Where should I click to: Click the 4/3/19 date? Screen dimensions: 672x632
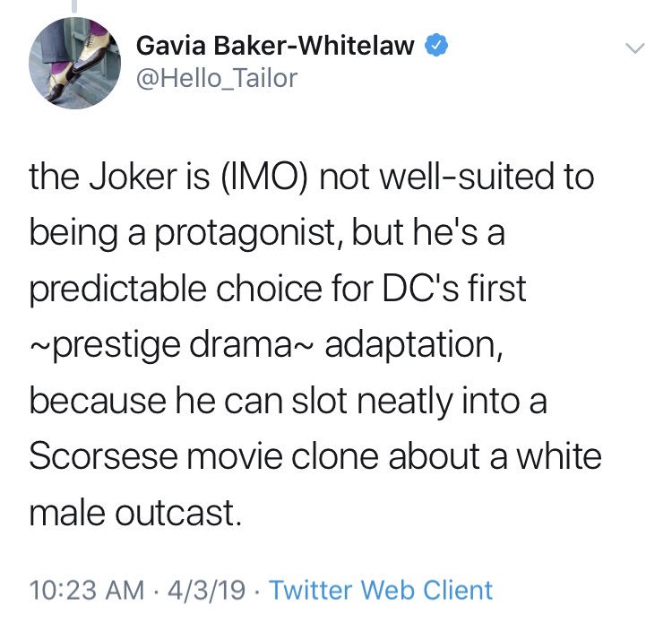tap(206, 590)
